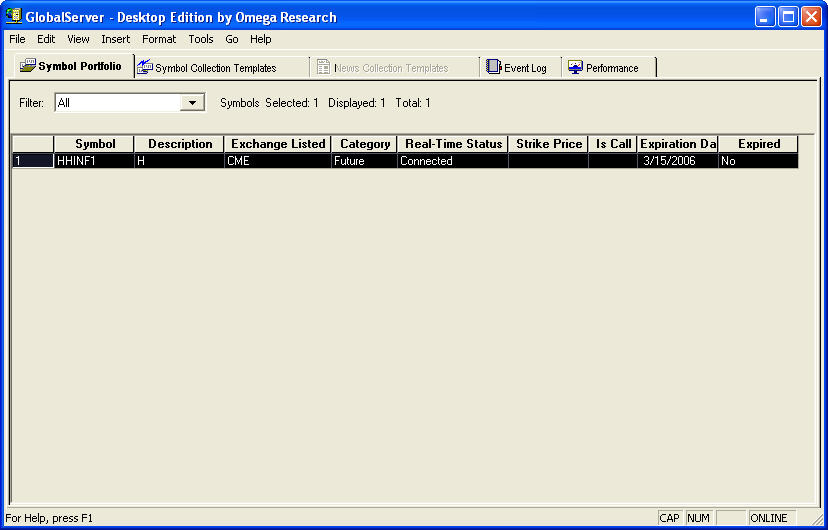The width and height of the screenshot is (828, 530).
Task: Switch to Symbol Collection Templates tab
Action: (222, 68)
